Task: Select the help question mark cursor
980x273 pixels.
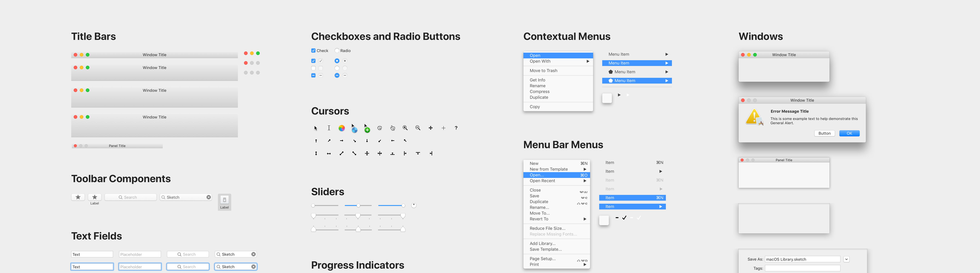Action: (456, 128)
